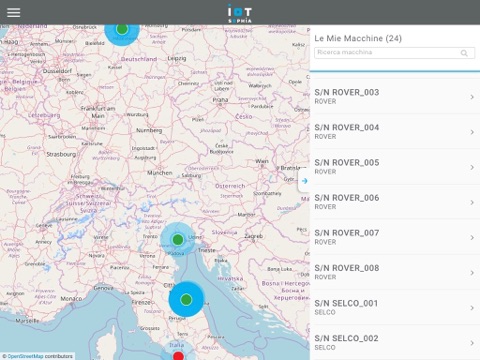Open S/N SELCO_002 machine entry
The height and width of the screenshot is (360, 480).
click(395, 343)
